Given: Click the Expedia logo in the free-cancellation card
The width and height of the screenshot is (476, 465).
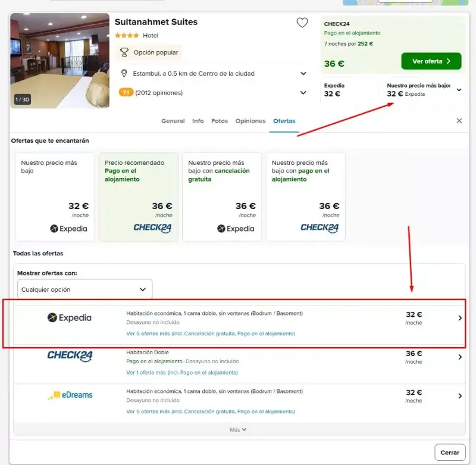Looking at the screenshot, I should 236,229.
